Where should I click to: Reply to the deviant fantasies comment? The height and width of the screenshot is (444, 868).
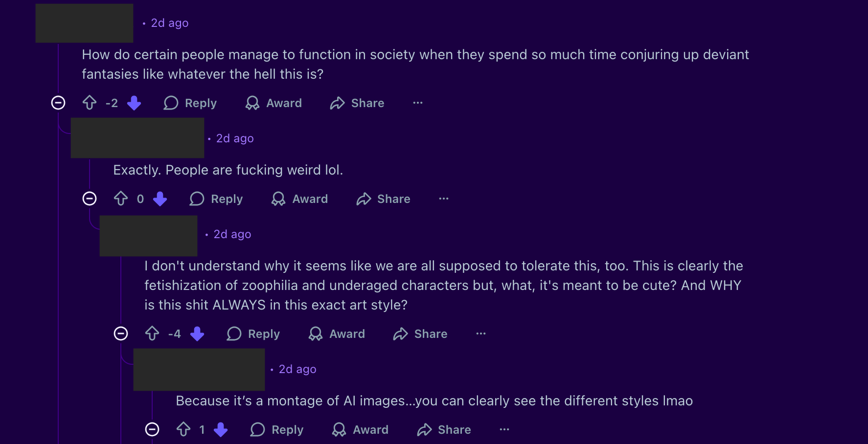[x=190, y=103]
